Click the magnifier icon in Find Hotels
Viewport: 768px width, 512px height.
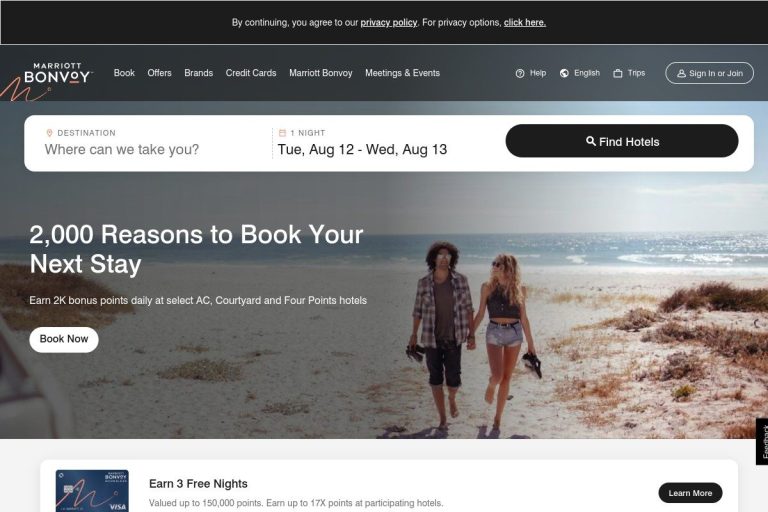[591, 141]
